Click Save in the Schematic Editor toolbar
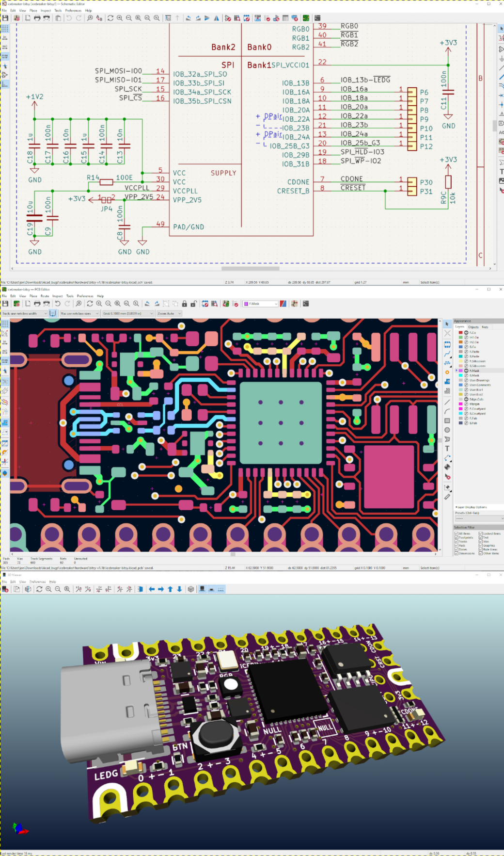 pos(5,18)
